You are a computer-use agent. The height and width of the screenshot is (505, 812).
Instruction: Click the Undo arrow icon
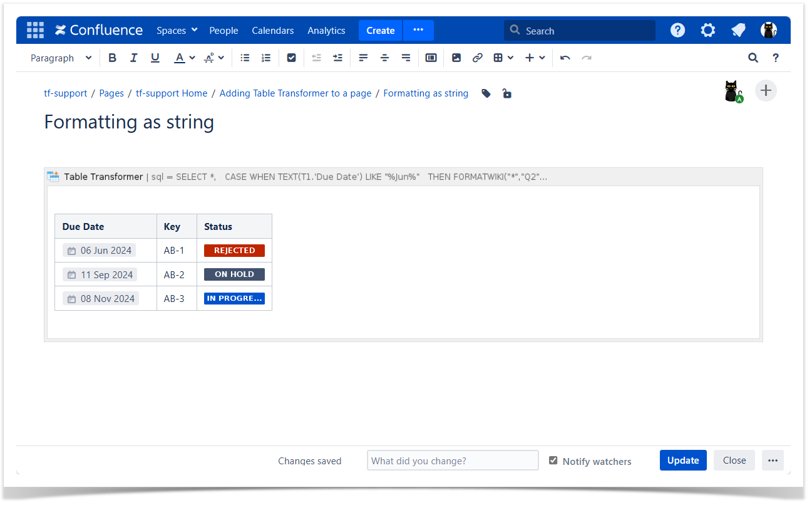pos(565,58)
